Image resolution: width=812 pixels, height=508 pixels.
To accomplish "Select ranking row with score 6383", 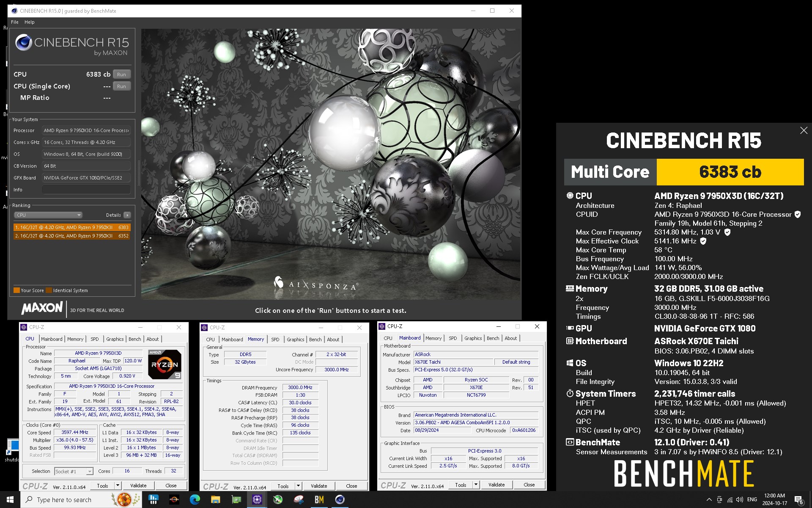I will 72,227.
